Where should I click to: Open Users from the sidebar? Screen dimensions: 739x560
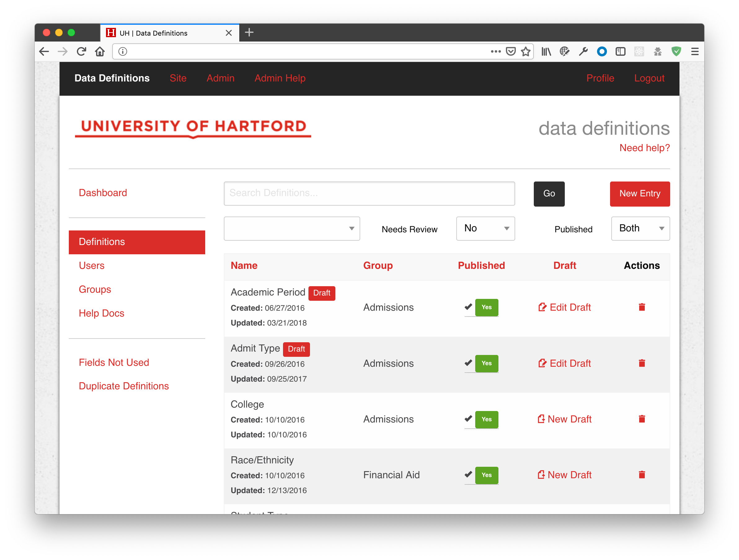pyautogui.click(x=91, y=266)
